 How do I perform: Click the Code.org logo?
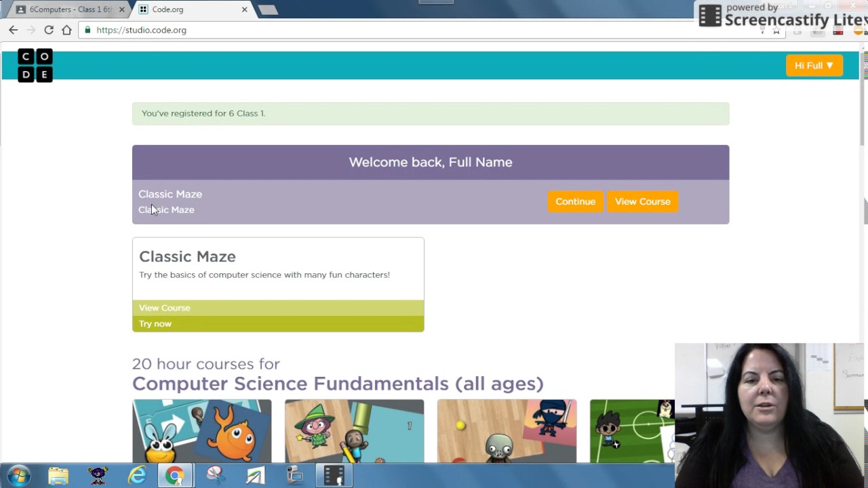point(35,66)
